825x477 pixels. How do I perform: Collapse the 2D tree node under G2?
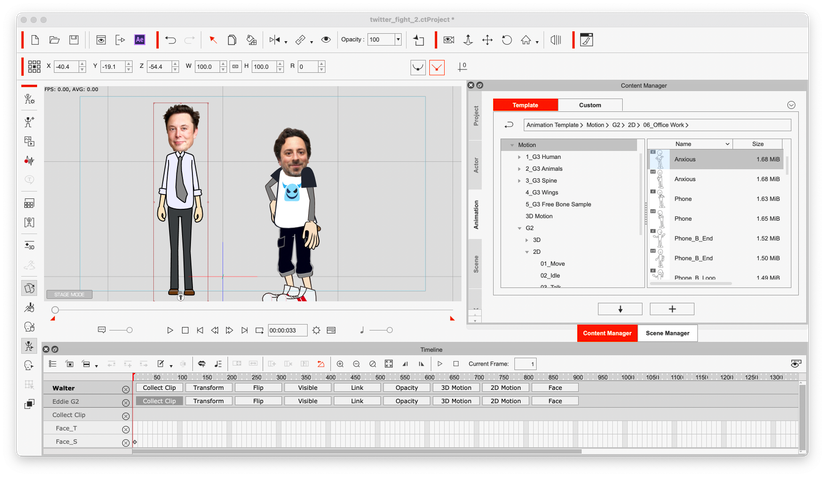coord(527,252)
